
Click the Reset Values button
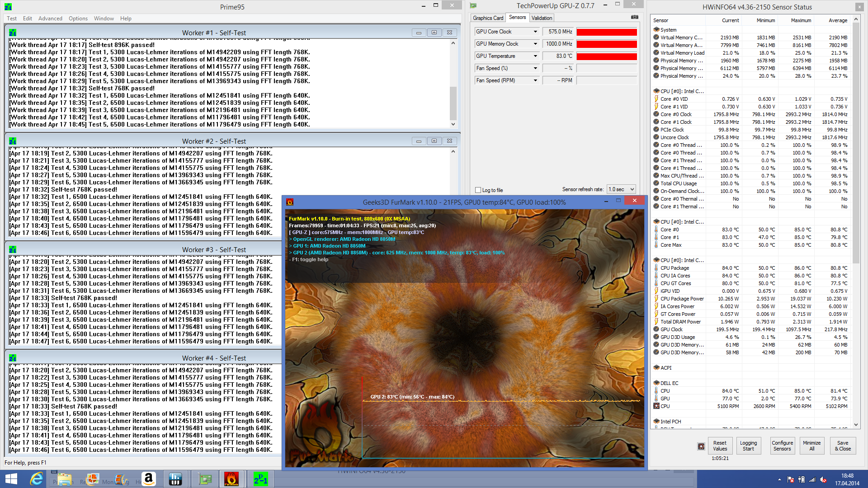(x=720, y=446)
